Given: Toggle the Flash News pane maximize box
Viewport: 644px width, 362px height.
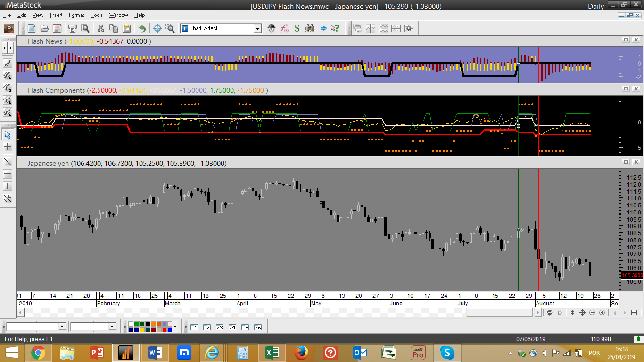Looking at the screenshot, I should point(626,40).
